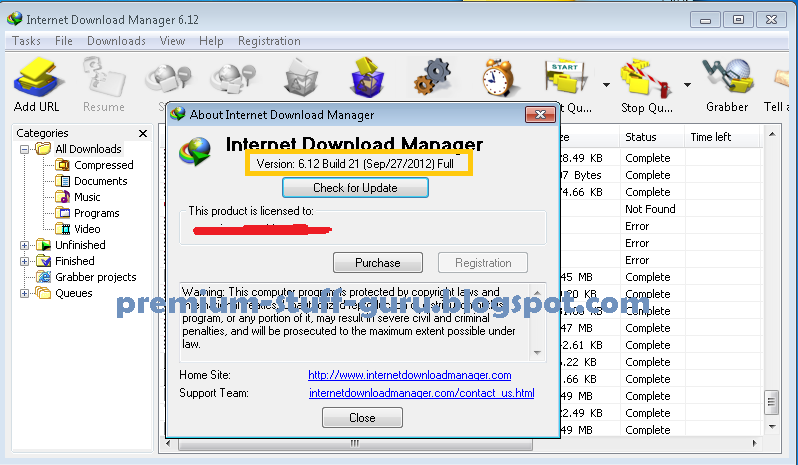Open the Downloads menu
The height and width of the screenshot is (465, 798).
116,41
